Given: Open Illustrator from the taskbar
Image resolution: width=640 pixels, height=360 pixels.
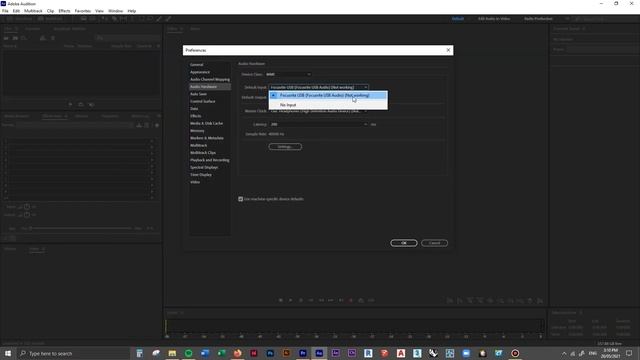Looking at the screenshot, I should click(287, 353).
